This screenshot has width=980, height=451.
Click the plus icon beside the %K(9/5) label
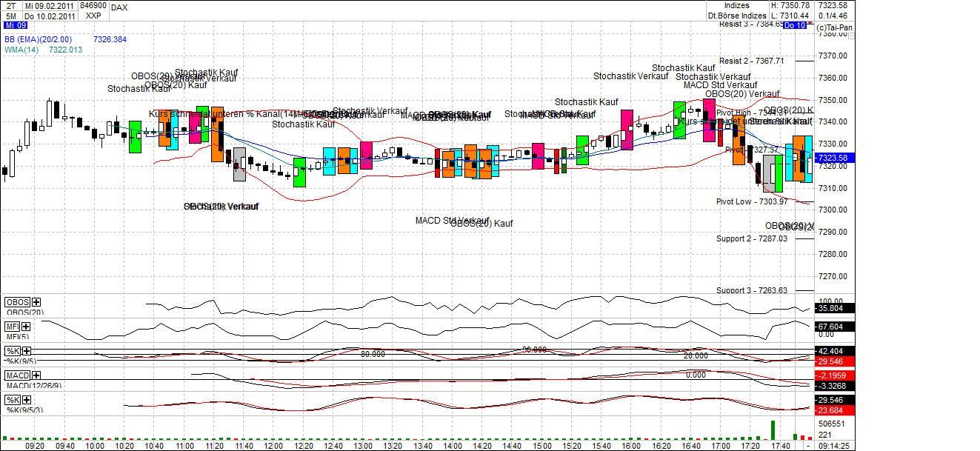(26, 351)
